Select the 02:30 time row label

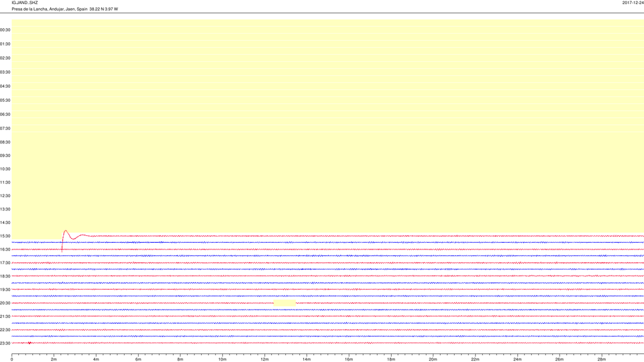[x=5, y=58]
